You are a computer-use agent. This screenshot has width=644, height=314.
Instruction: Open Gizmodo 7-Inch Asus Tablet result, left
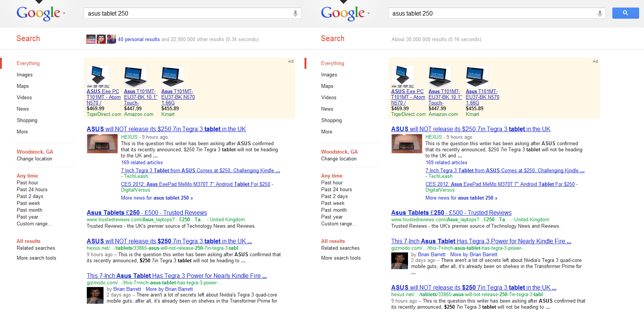click(177, 276)
